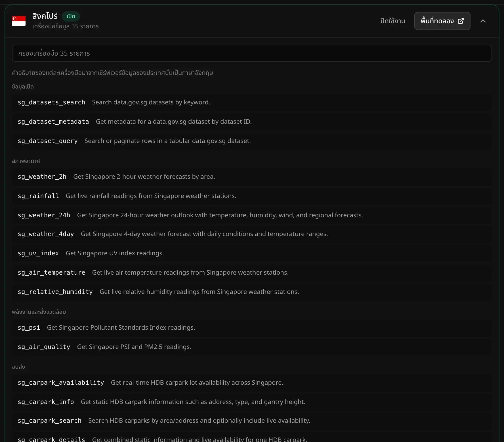The height and width of the screenshot is (442, 504).
Task: Click the สภาพอากาศ category heading
Action: tap(26, 161)
